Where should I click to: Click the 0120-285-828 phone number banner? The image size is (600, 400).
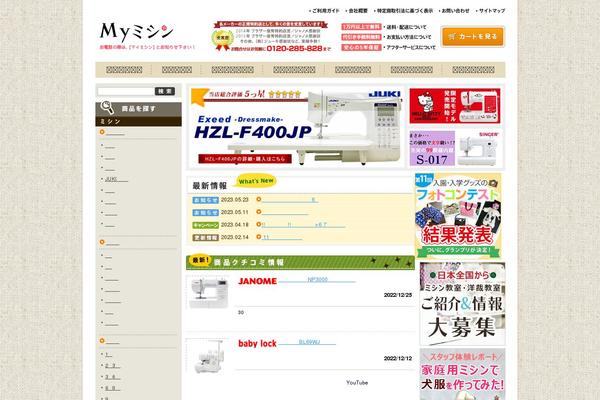pos(294,49)
